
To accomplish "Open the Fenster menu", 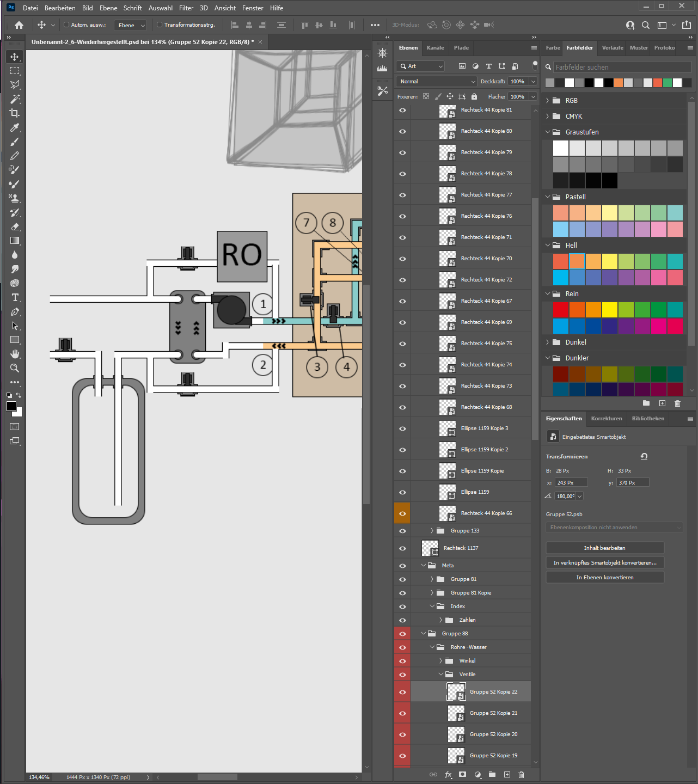I will pos(253,8).
